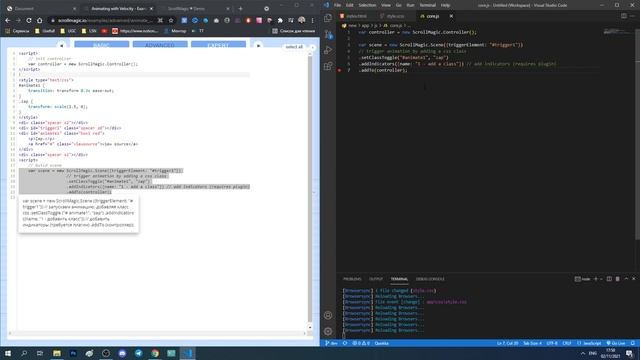Open the USN bookmarks folder

(x=89, y=31)
